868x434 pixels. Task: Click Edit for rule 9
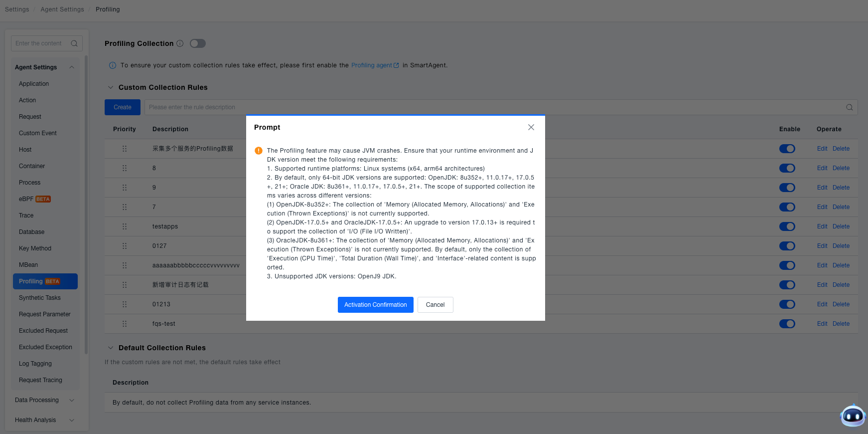pos(822,188)
